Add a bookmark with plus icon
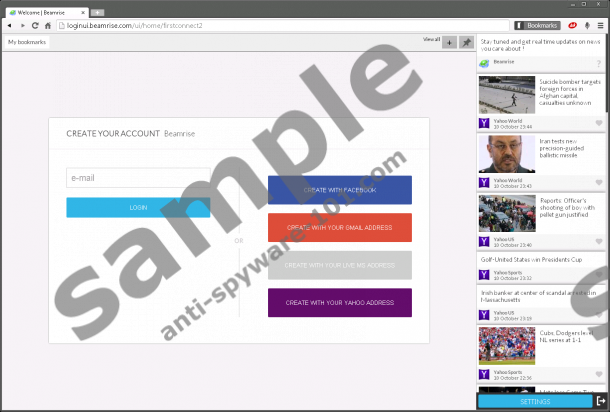The height and width of the screenshot is (412, 610). tap(449, 42)
